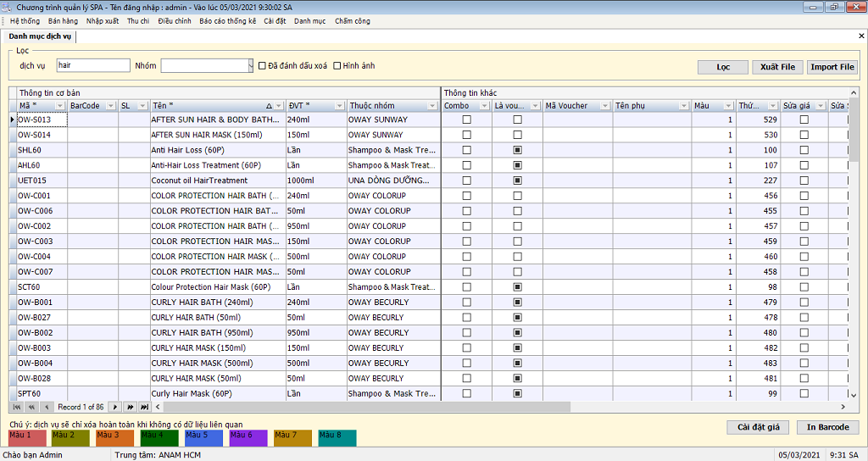Image resolution: width=868 pixels, height=461 pixels.
Task: Go to next page of records
Action: point(131,408)
